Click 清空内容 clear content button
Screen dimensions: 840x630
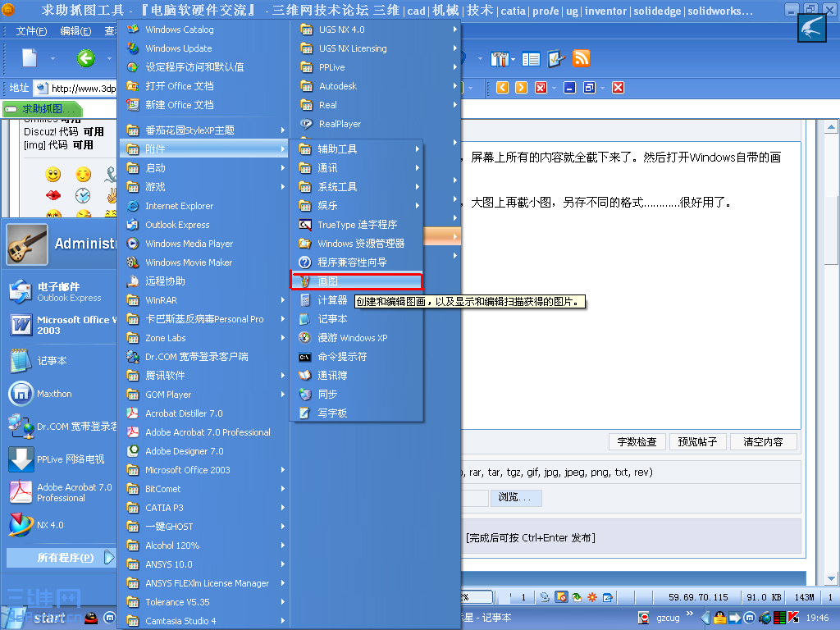click(763, 442)
